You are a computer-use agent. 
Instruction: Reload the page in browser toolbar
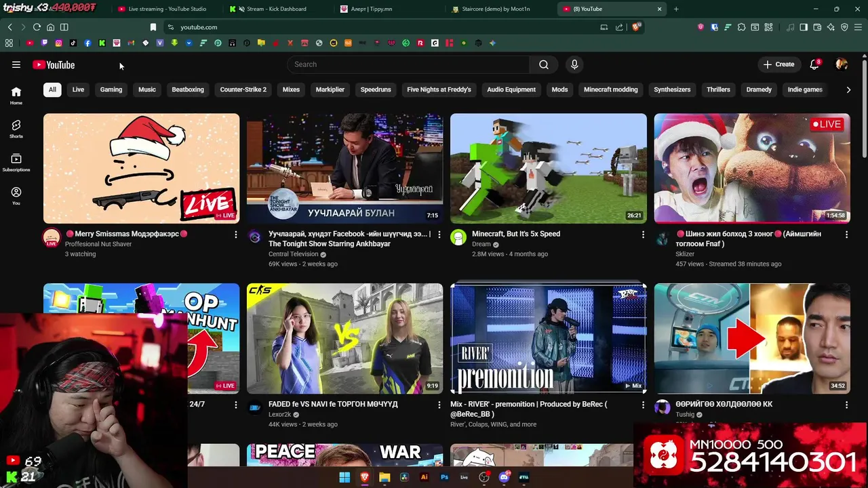tap(37, 27)
